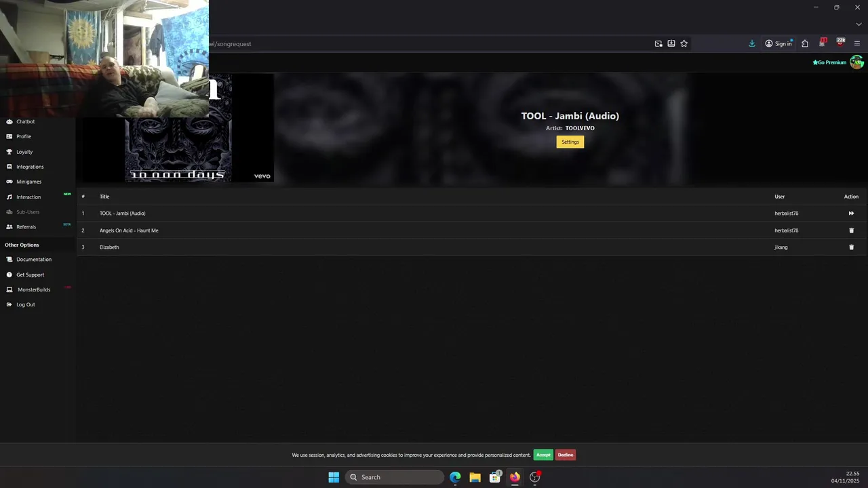Open Microsoft Store on the taskbar
This screenshot has width=868, height=488.
click(x=495, y=477)
